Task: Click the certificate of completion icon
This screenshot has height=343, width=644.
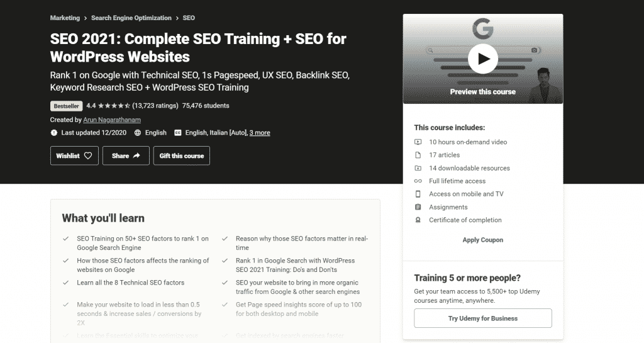Action: pyautogui.click(x=418, y=220)
